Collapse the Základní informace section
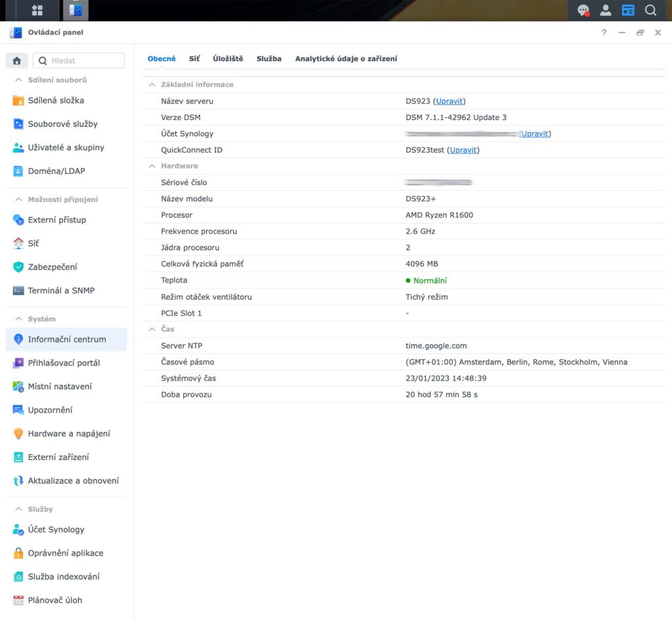Viewport: 672px width, 621px height. point(152,85)
